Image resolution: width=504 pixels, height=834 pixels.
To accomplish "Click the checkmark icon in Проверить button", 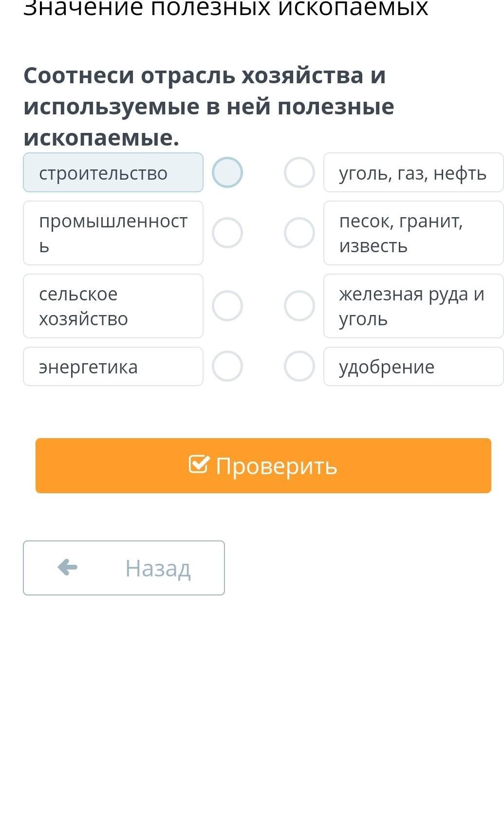I will pyautogui.click(x=199, y=464).
